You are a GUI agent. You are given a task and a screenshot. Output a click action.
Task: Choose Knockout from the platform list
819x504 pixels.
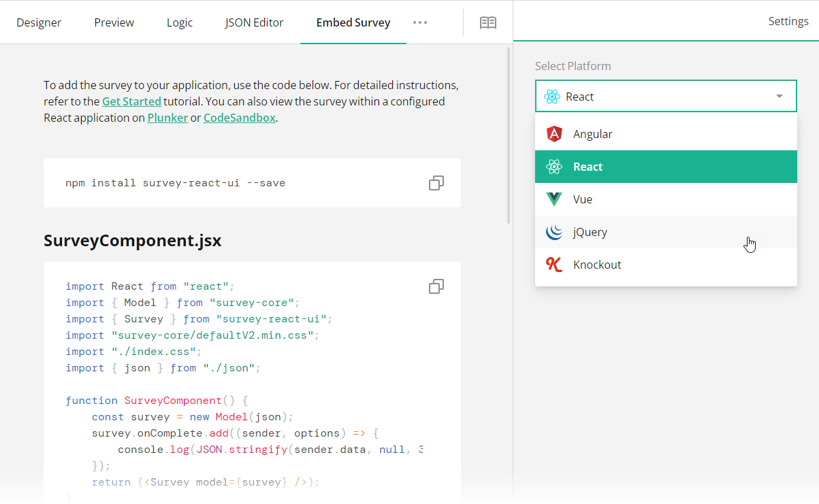(x=597, y=264)
